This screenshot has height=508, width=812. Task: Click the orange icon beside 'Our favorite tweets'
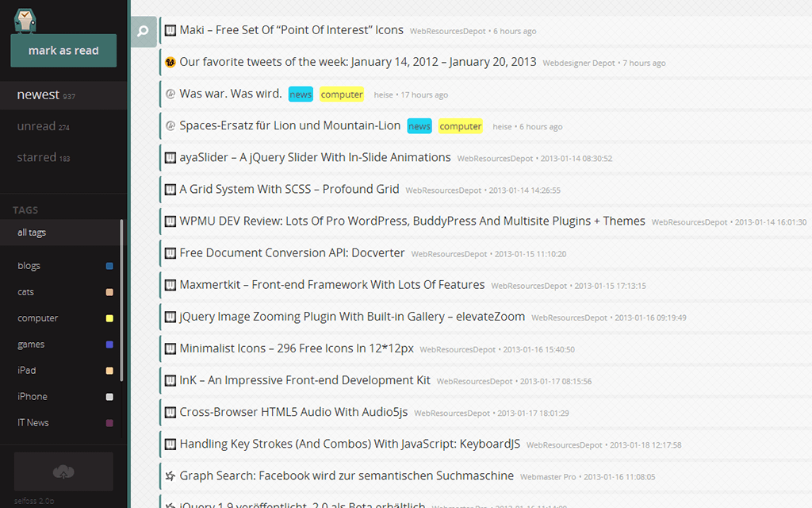pos(170,62)
